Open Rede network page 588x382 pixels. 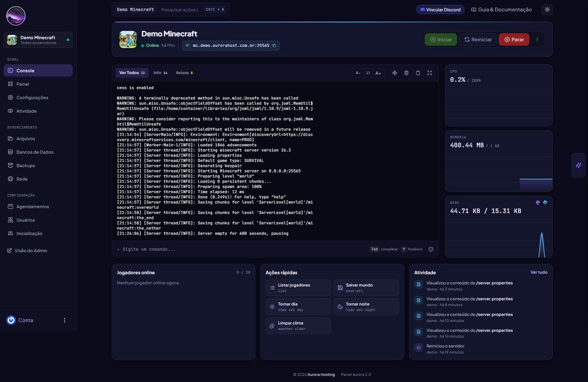pyautogui.click(x=38, y=179)
